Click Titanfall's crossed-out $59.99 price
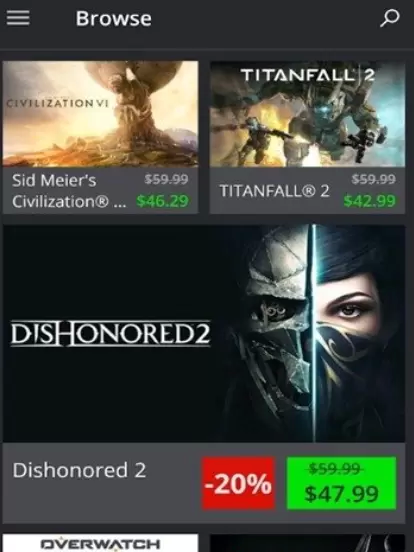The height and width of the screenshot is (552, 414). tap(374, 179)
